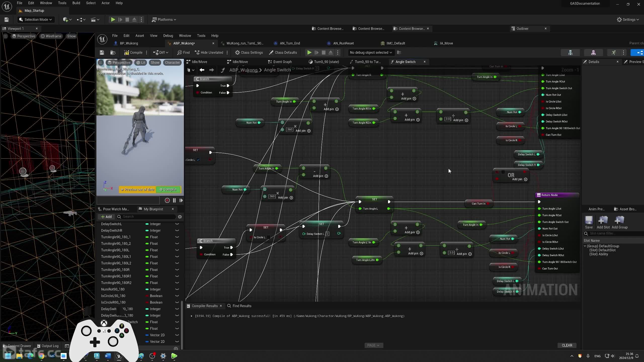Navigate forward in graph history
The image size is (644, 362).
[211, 70]
